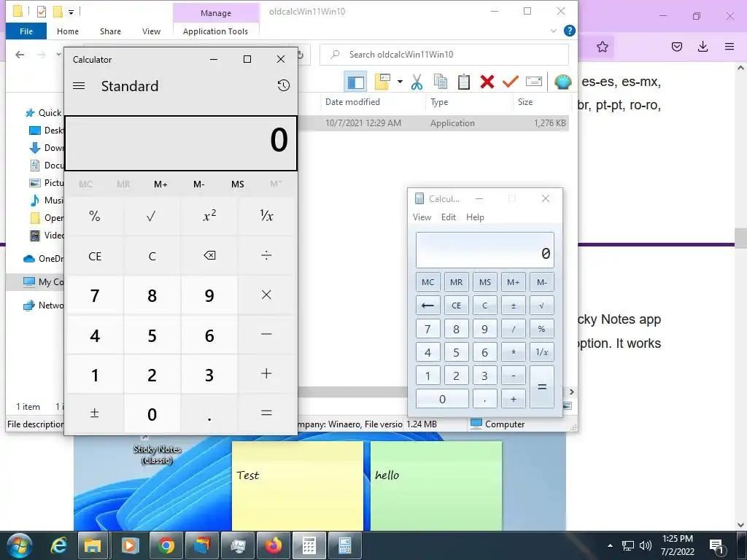Open the dropdown arrow beside new folder icon
This screenshot has width=747, height=560.
pyautogui.click(x=400, y=82)
